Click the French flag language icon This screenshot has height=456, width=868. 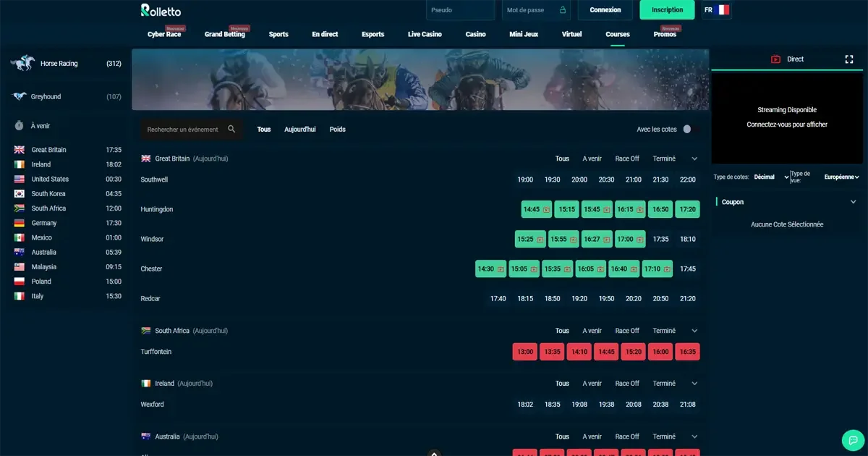723,10
